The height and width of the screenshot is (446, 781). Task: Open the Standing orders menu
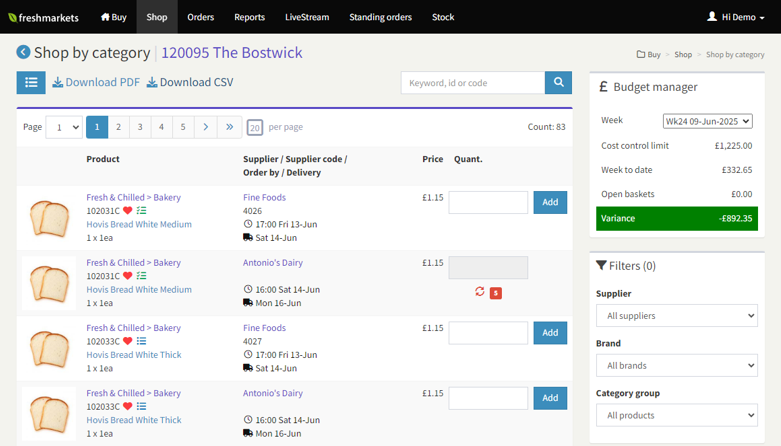(x=379, y=17)
